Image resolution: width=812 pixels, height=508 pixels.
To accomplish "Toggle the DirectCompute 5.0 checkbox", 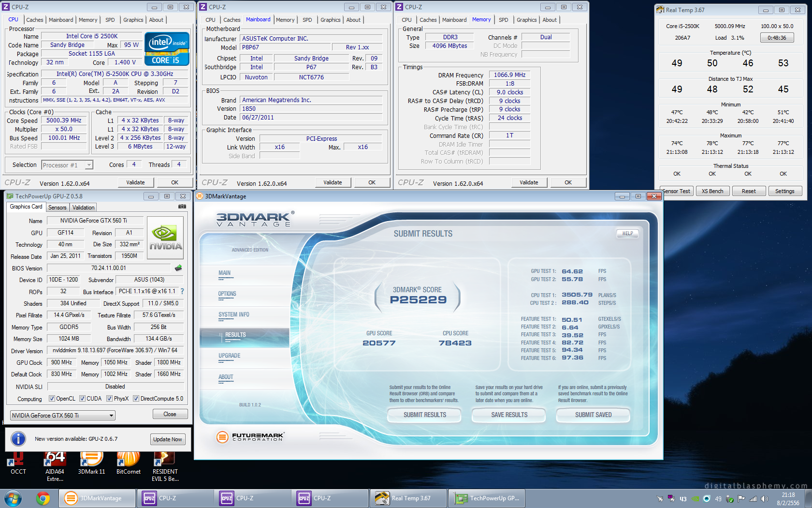I will click(x=136, y=399).
